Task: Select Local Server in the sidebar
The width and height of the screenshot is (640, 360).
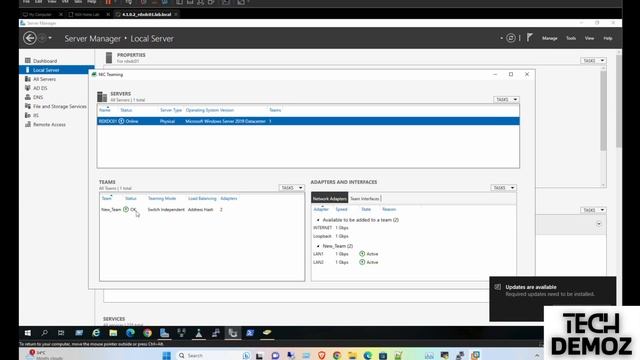Action: [57, 70]
